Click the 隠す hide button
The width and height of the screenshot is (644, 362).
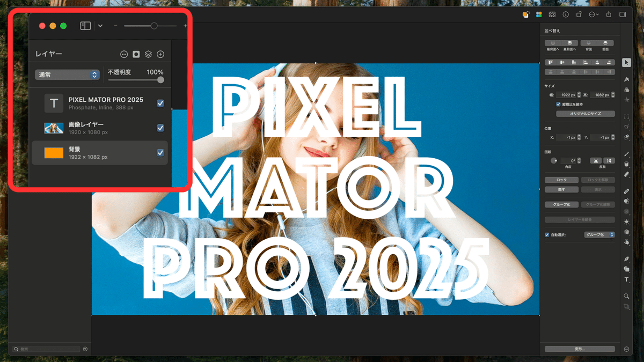coord(562,189)
